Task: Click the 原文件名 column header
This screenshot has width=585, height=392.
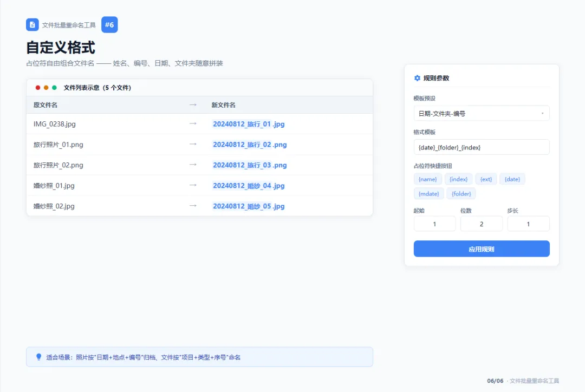Action: (x=45, y=105)
